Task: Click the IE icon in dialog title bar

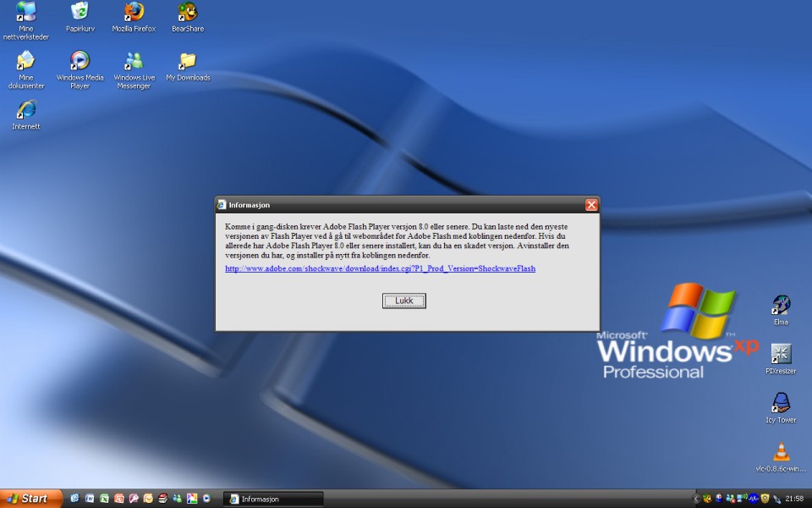Action: (222, 205)
